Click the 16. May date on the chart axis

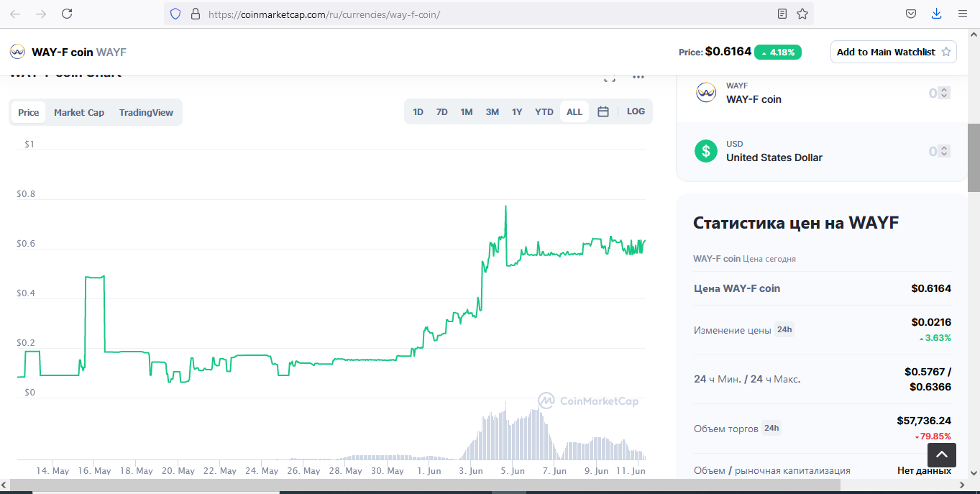point(95,471)
